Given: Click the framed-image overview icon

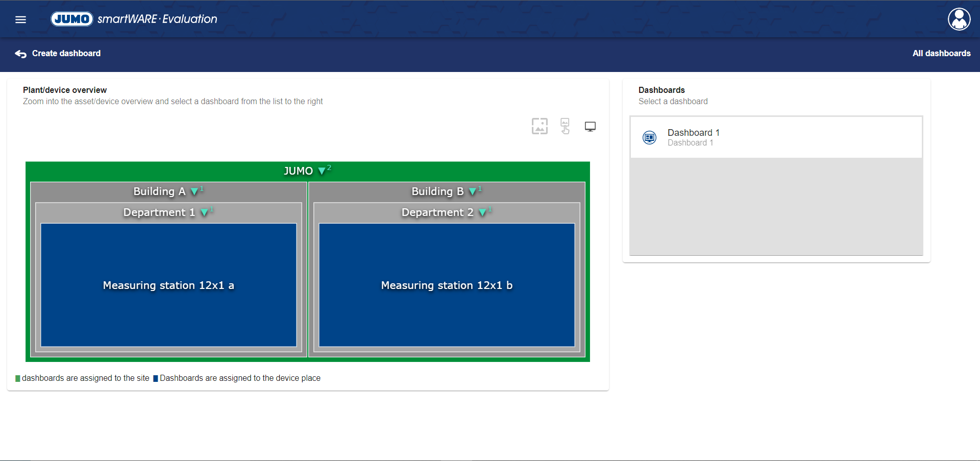Looking at the screenshot, I should coord(540,126).
